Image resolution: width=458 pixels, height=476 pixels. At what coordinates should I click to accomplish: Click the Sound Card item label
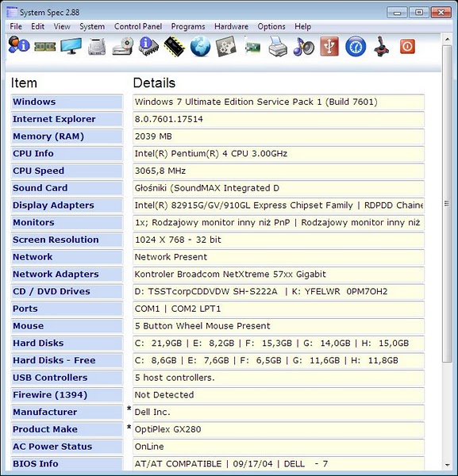[67, 188]
